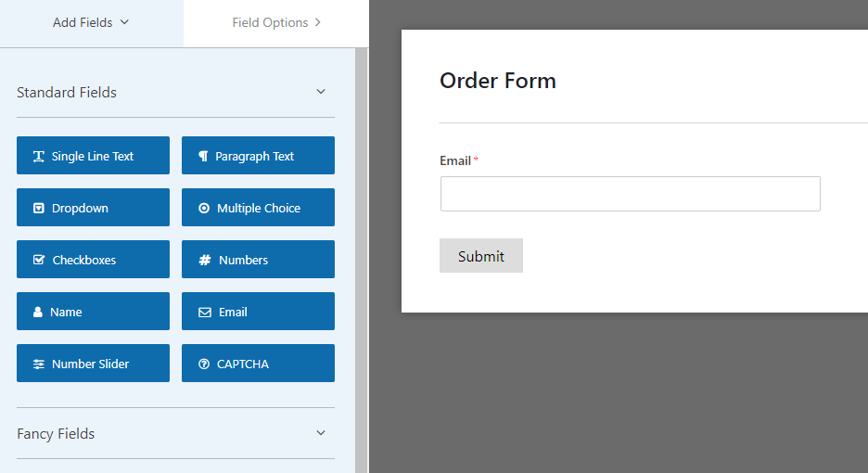Viewport: 868px width, 473px height.
Task: Click the Paragraph Text pilcrow icon
Action: (x=203, y=157)
